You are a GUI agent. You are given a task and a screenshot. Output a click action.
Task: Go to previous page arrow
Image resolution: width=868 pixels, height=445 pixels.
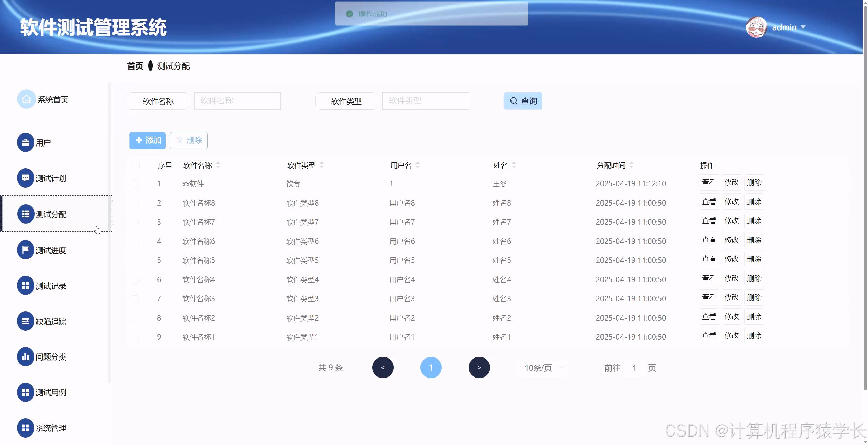tap(383, 368)
